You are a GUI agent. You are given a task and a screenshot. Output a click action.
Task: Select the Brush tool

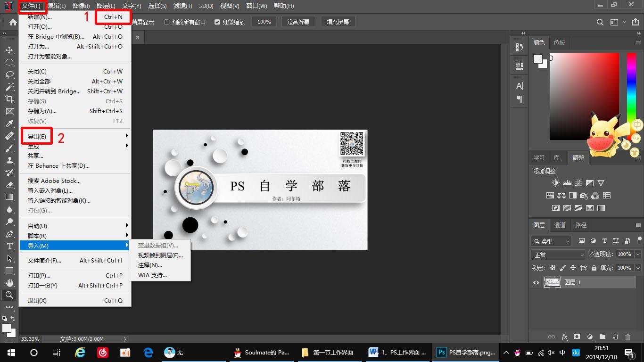[x=9, y=148]
